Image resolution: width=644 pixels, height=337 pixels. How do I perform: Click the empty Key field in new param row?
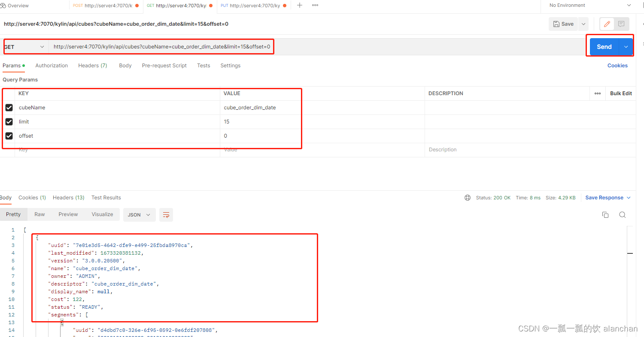[117, 150]
